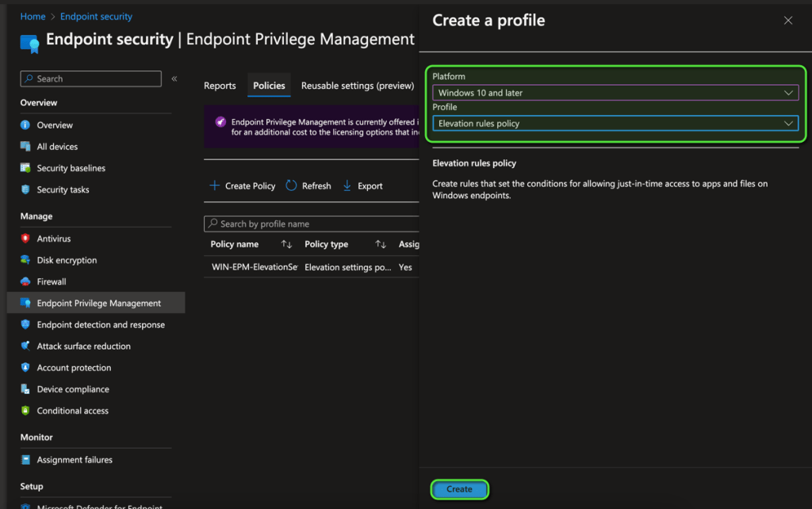The image size is (812, 509).
Task: Expand the Profile dropdown showing Elevation rules policy
Action: [x=615, y=124]
